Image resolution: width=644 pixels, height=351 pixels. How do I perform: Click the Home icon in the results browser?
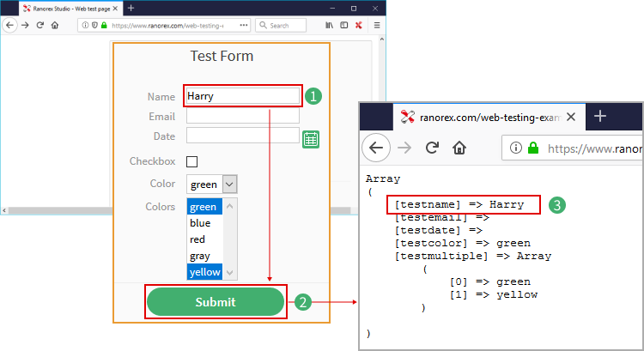460,148
